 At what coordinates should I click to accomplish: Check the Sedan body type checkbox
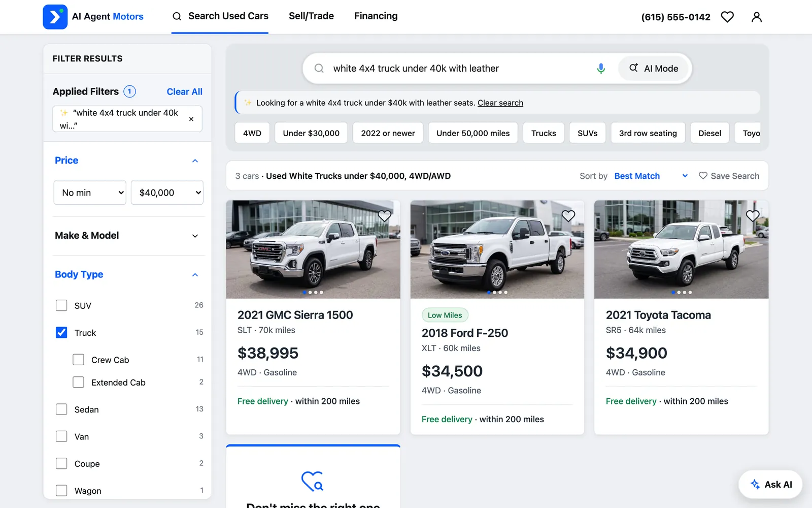click(61, 409)
